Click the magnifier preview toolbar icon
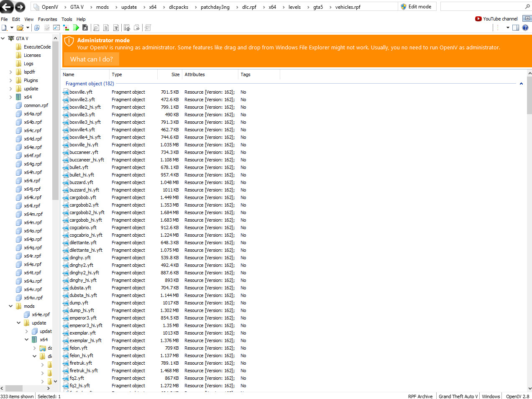 pyautogui.click(x=96, y=28)
